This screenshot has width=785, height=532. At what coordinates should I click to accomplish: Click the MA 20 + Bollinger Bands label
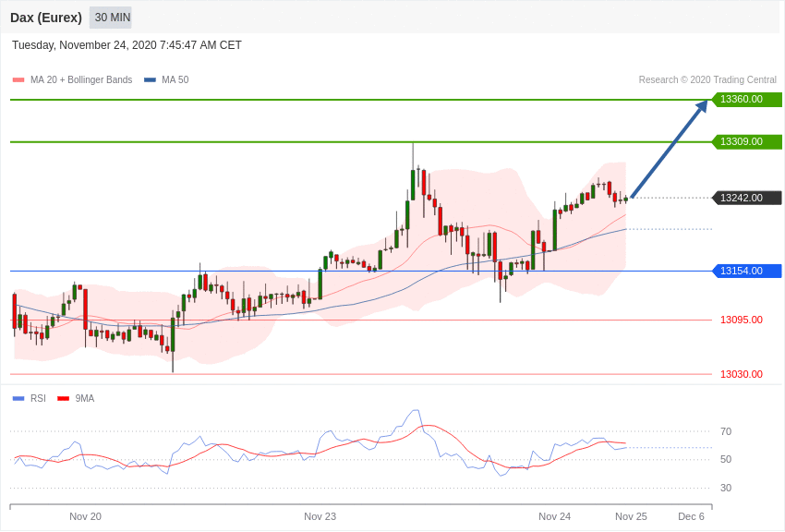coord(81,80)
